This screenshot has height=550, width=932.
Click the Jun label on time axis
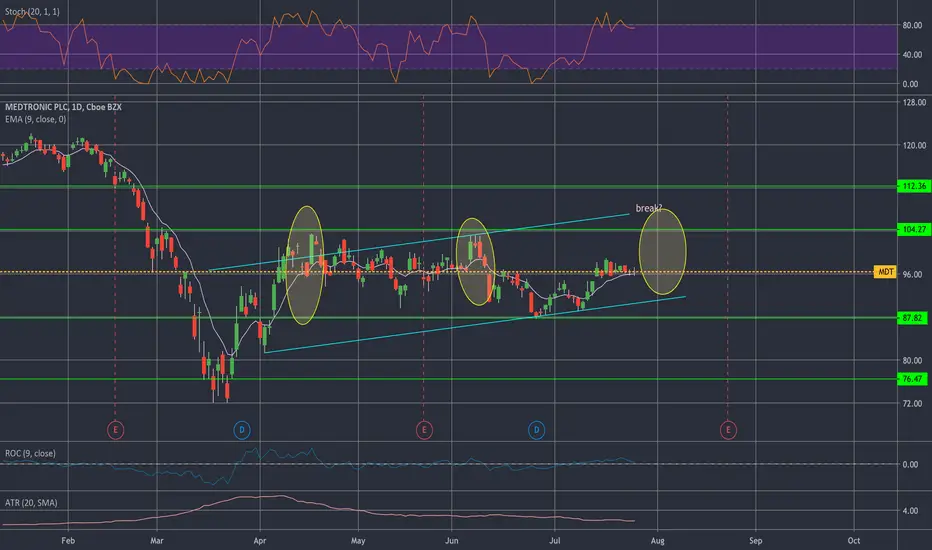click(x=452, y=540)
